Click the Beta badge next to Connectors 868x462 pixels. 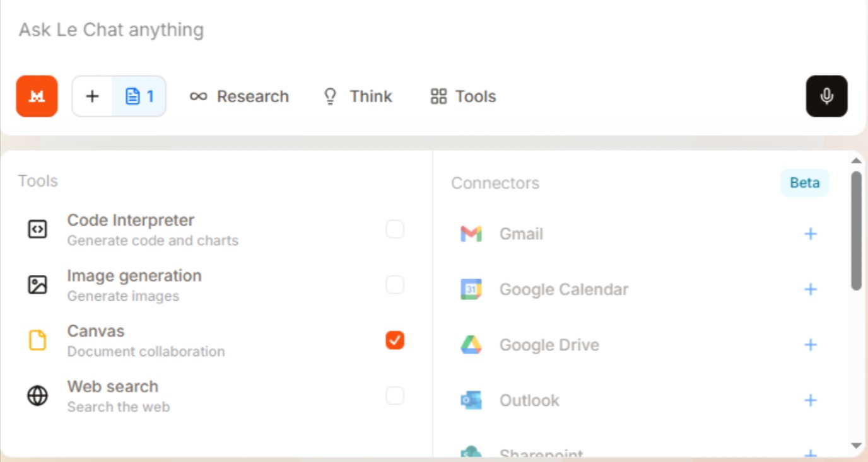(x=804, y=183)
